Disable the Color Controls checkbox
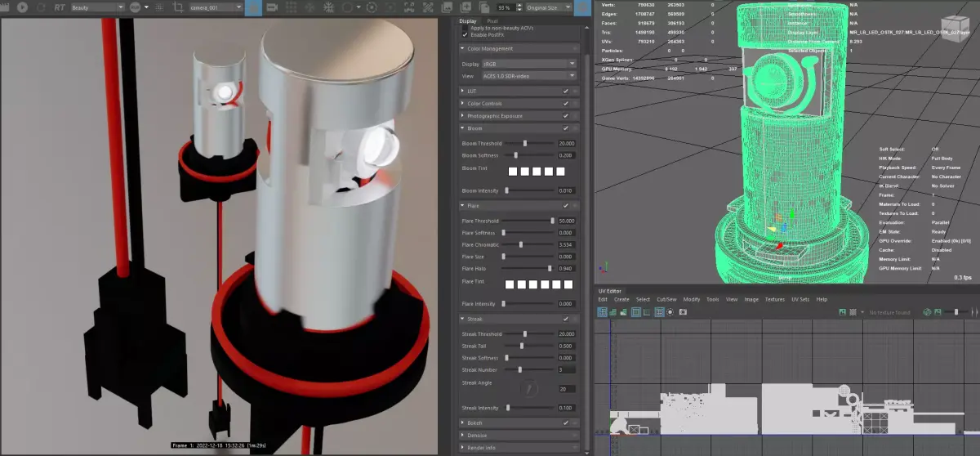Image resolution: width=980 pixels, height=456 pixels. pyautogui.click(x=565, y=104)
